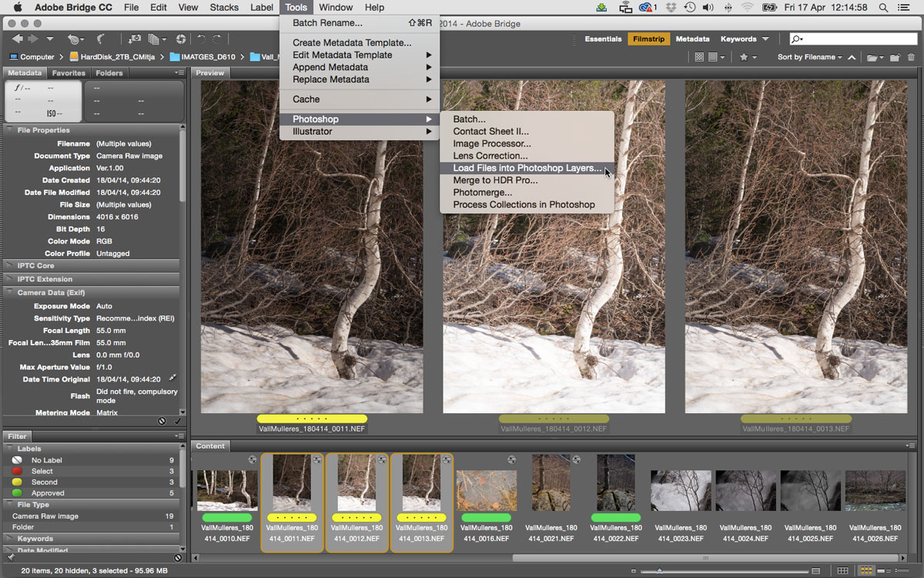
Task: Expand the IPTC Core section
Action: point(35,265)
